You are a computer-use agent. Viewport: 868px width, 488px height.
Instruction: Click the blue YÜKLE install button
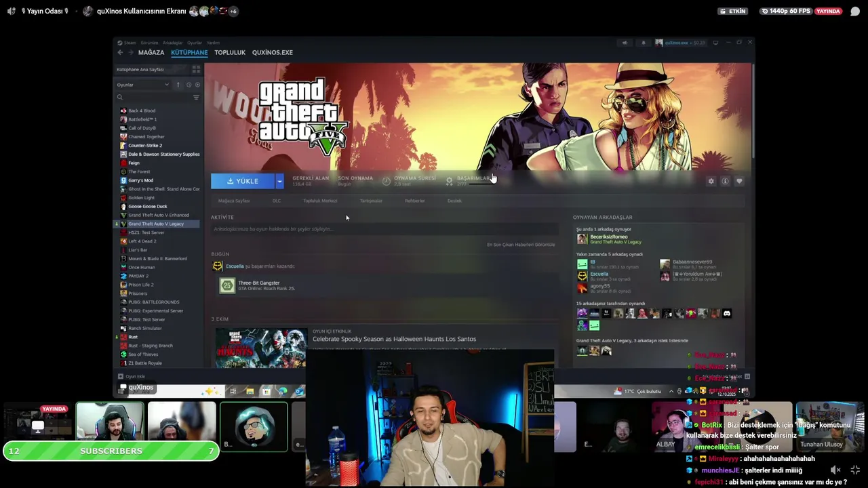click(x=243, y=181)
